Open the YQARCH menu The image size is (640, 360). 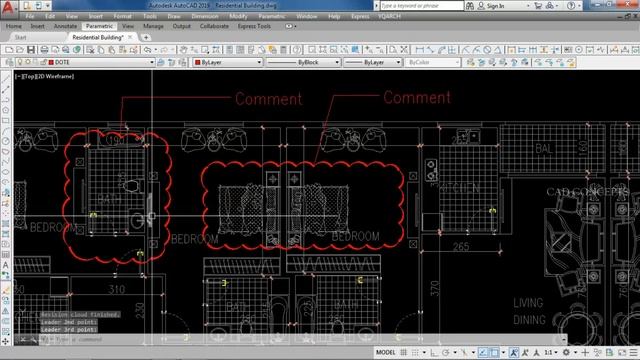(389, 16)
